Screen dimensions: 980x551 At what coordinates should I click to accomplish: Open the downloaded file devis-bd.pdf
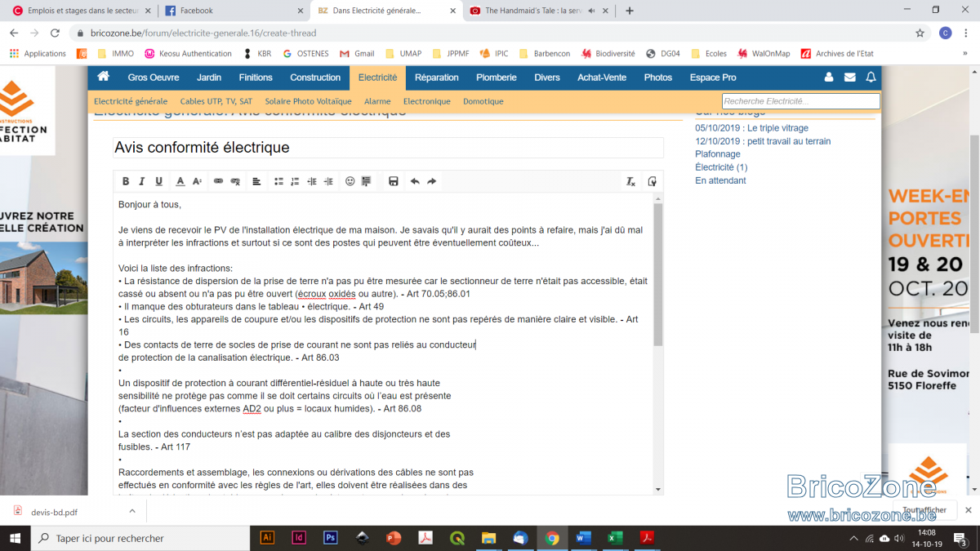tap(55, 512)
